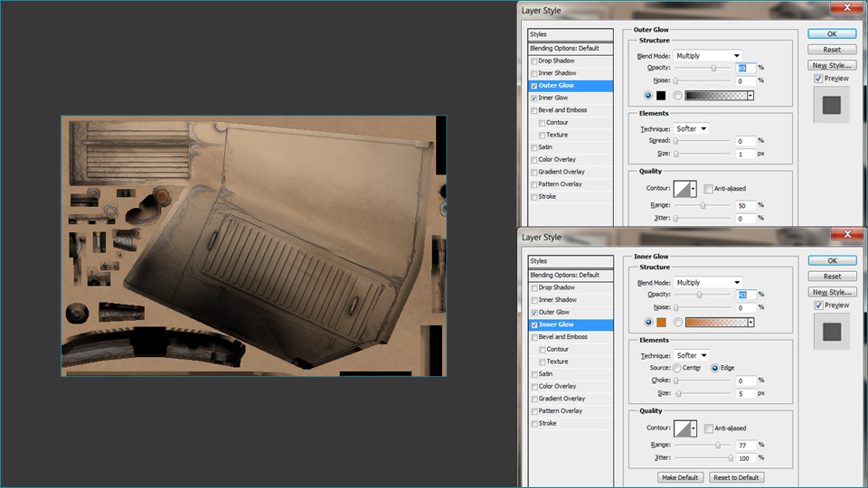
Task: Click OK in the Outer Glow dialog
Action: 832,34
